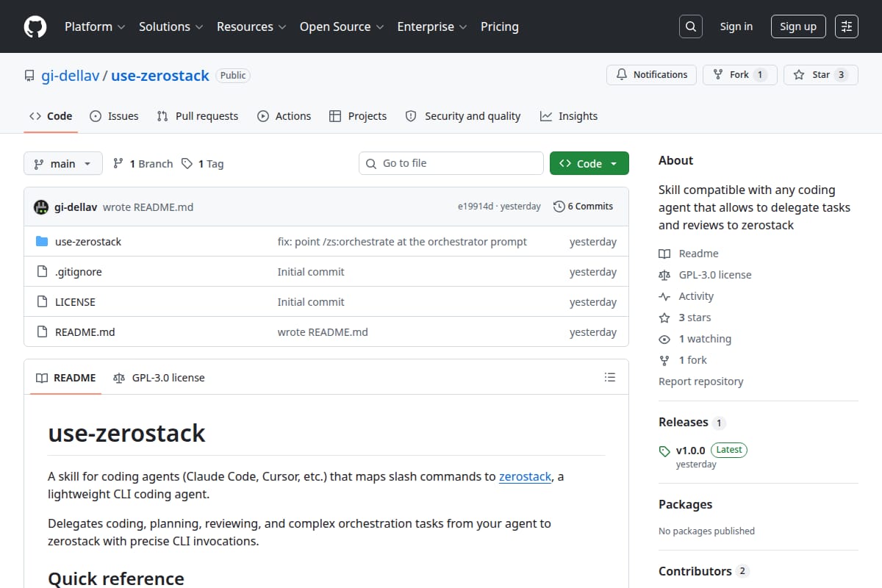The image size is (882, 588).
Task: Click the search magnifier icon
Action: [x=690, y=26]
